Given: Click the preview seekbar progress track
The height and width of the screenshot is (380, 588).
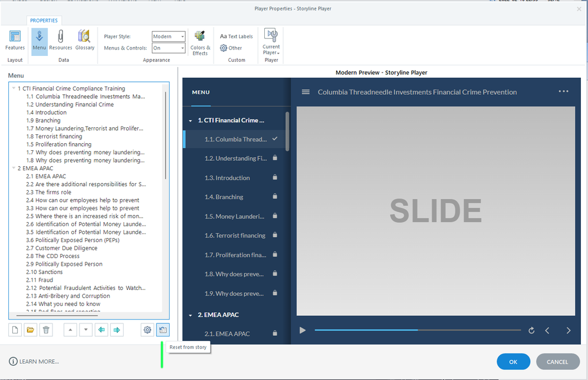Looking at the screenshot, I should coord(417,331).
